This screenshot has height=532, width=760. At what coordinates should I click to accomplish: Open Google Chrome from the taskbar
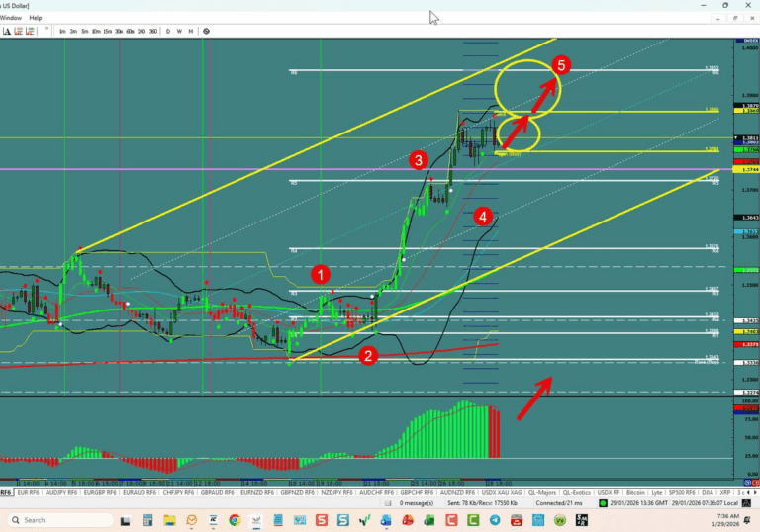pos(235,520)
